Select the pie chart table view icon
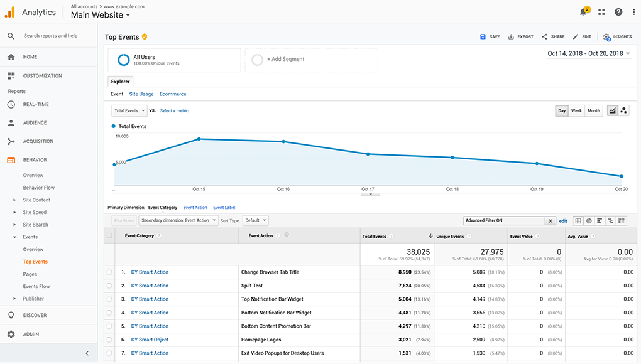 tap(589, 221)
